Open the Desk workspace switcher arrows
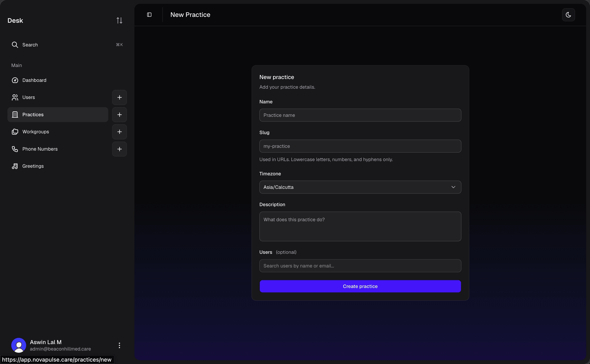The width and height of the screenshot is (590, 364). 120,21
